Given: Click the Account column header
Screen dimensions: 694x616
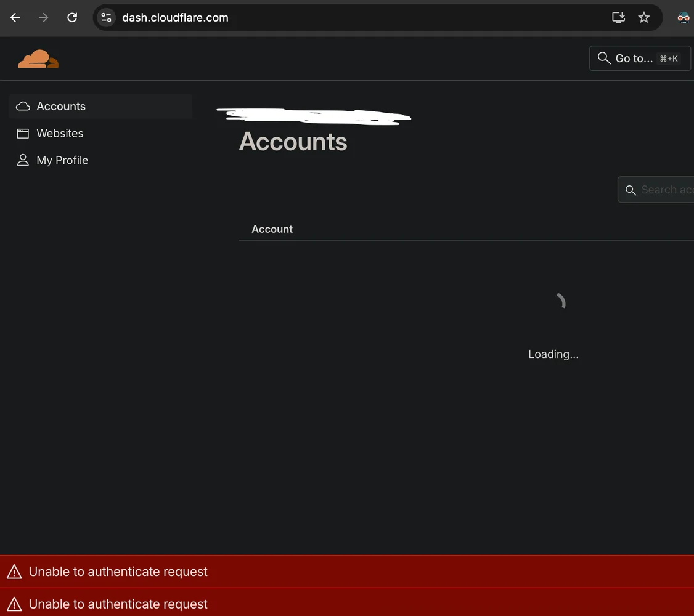Looking at the screenshot, I should (x=272, y=229).
